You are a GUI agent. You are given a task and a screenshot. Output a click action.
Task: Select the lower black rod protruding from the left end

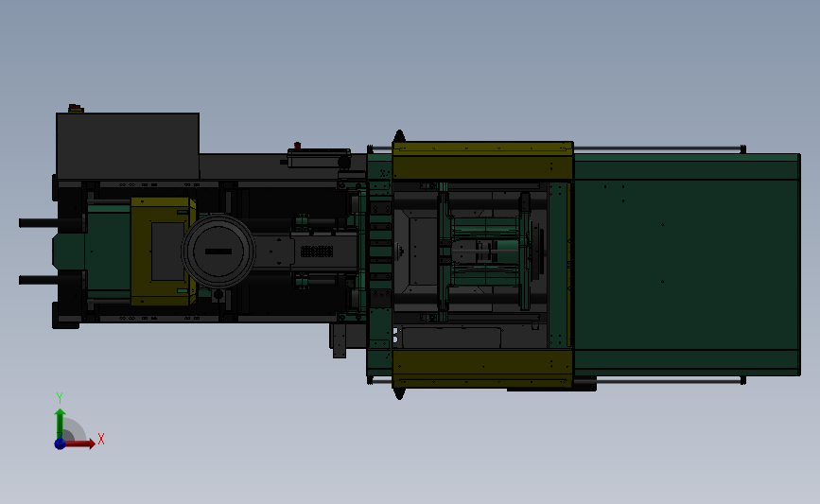coord(51,280)
